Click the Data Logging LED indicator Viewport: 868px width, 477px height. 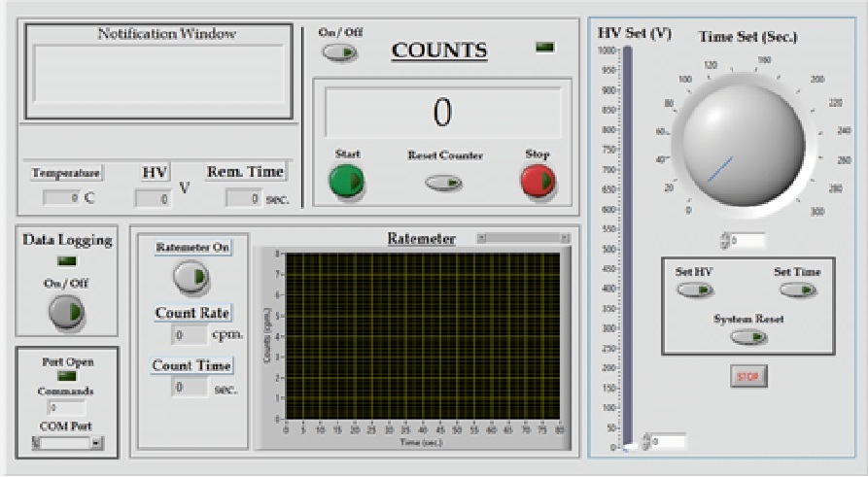[67, 261]
